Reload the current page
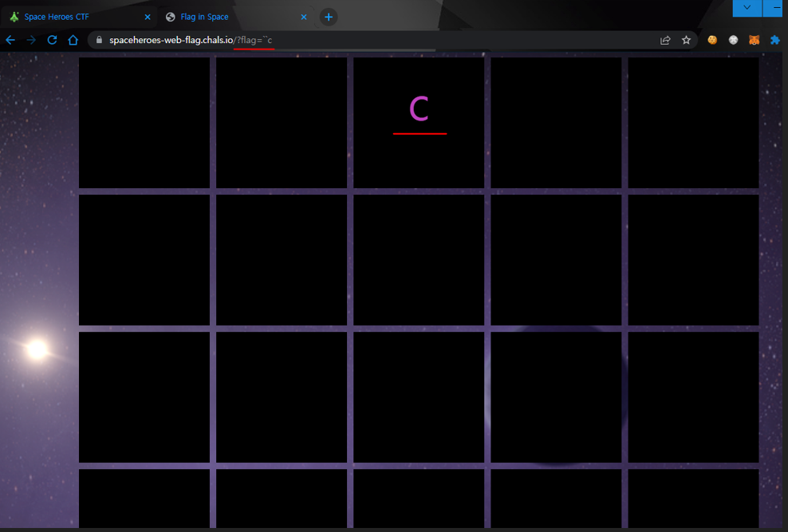 pyautogui.click(x=52, y=40)
